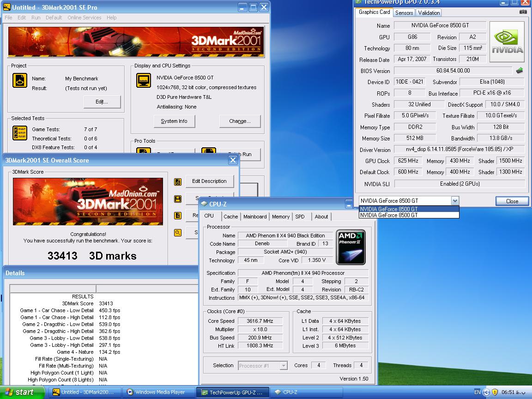This screenshot has width=532, height=399.
Task: Select the second NVIDIA GeForce 8500 GT entry
Action: (x=409, y=215)
